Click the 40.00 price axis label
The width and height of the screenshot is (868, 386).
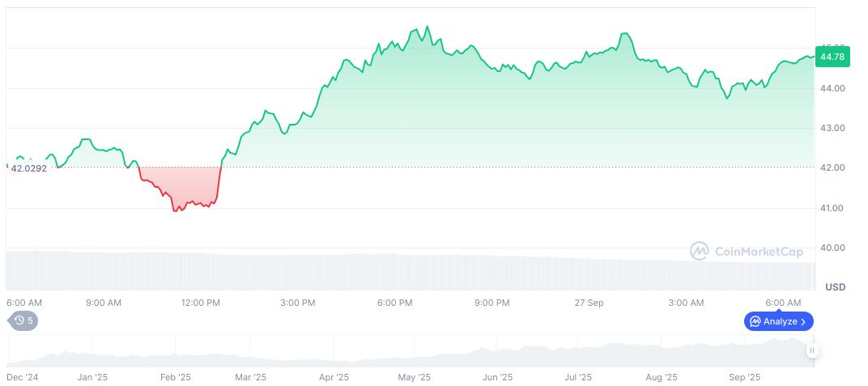[834, 248]
